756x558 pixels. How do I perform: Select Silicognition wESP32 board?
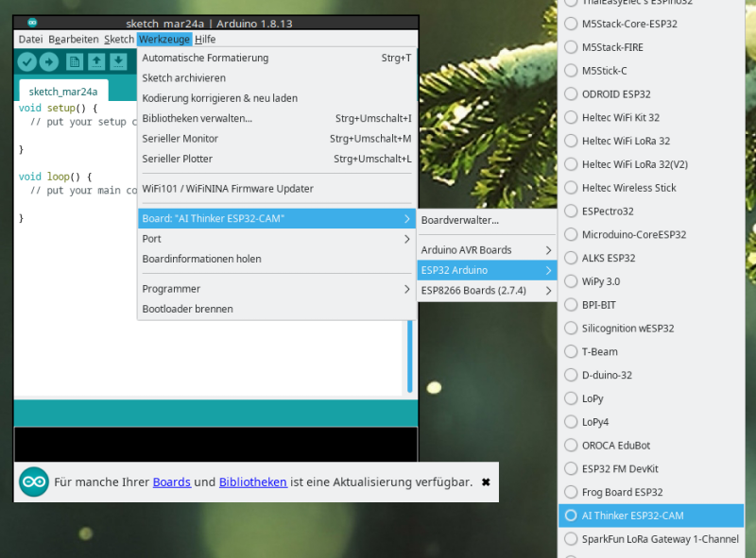point(651,329)
